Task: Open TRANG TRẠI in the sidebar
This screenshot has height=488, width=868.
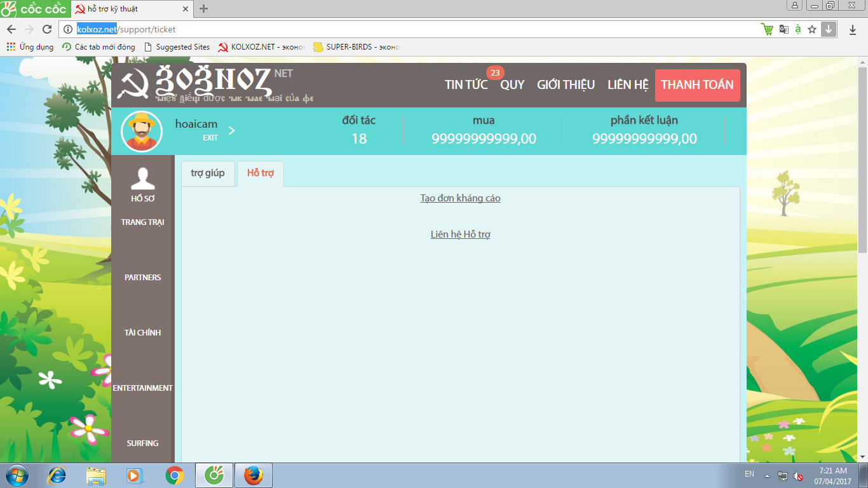Action: [143, 222]
